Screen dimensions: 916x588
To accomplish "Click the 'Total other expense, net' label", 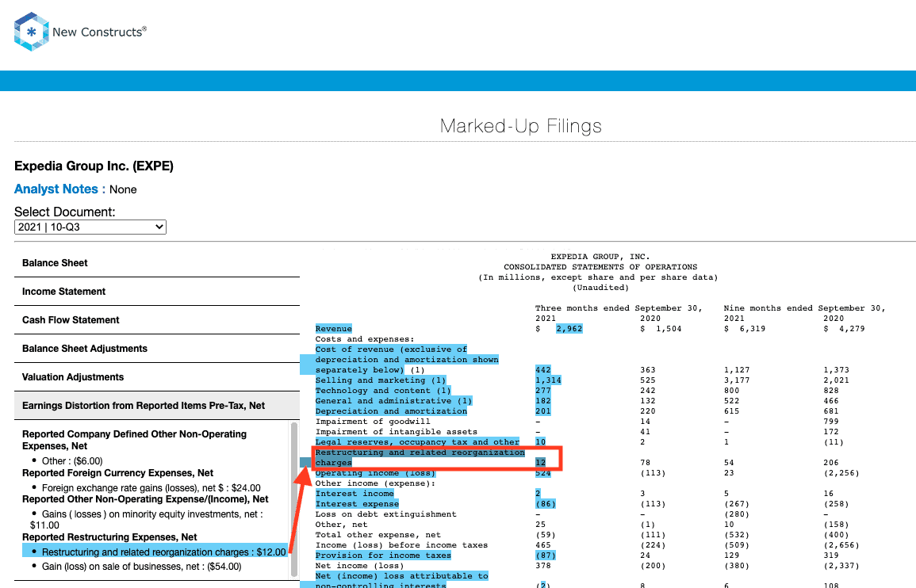I will point(378,535).
